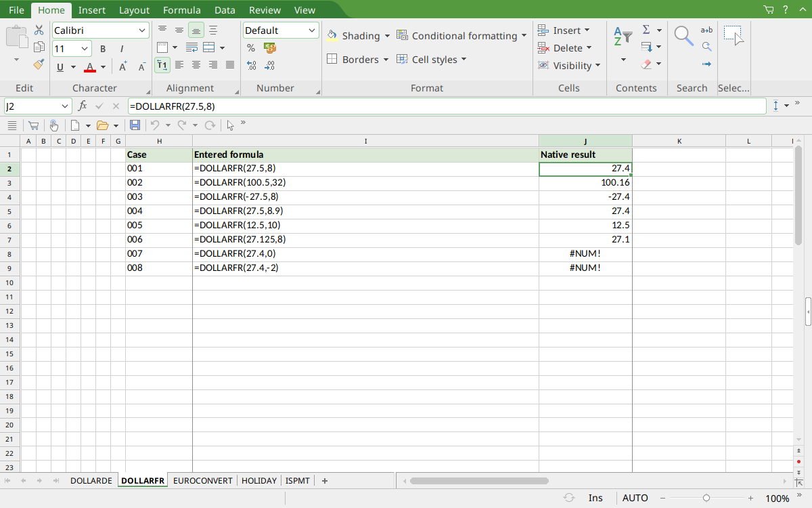The image size is (812, 508).
Task: Click the Delete cells button
Action: 565,48
